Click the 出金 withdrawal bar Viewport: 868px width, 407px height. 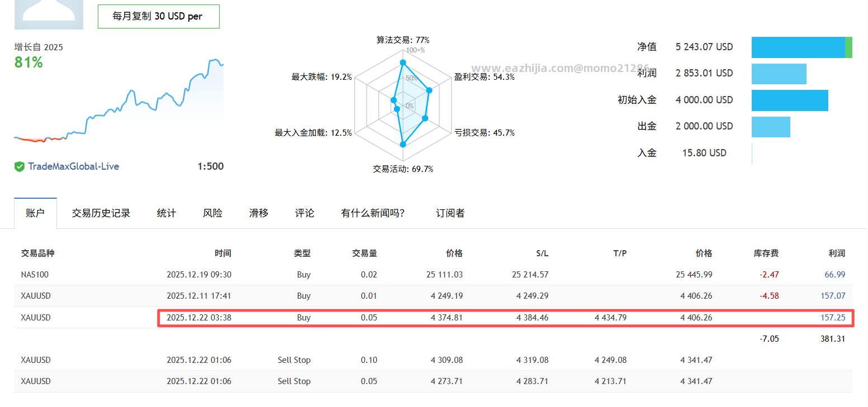tap(771, 127)
